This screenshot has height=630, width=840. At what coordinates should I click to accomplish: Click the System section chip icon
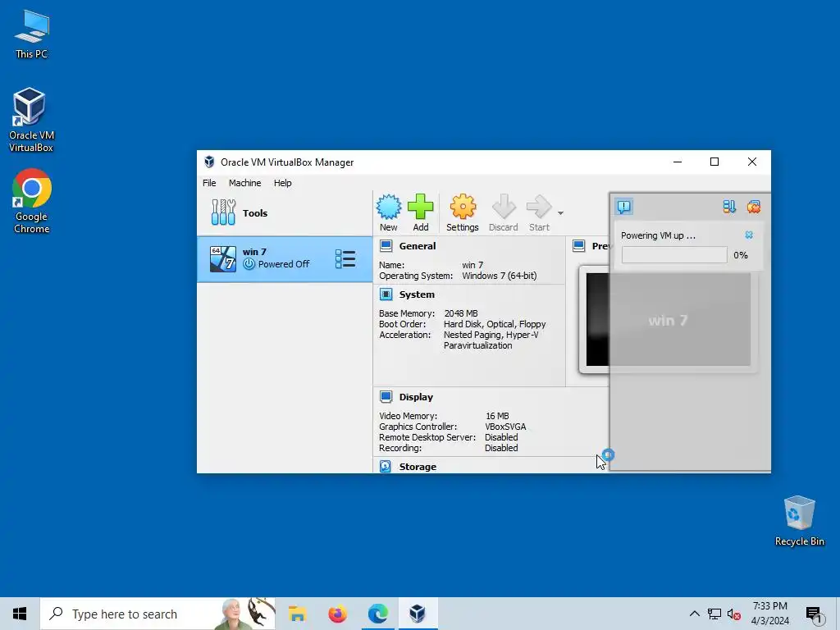386,294
